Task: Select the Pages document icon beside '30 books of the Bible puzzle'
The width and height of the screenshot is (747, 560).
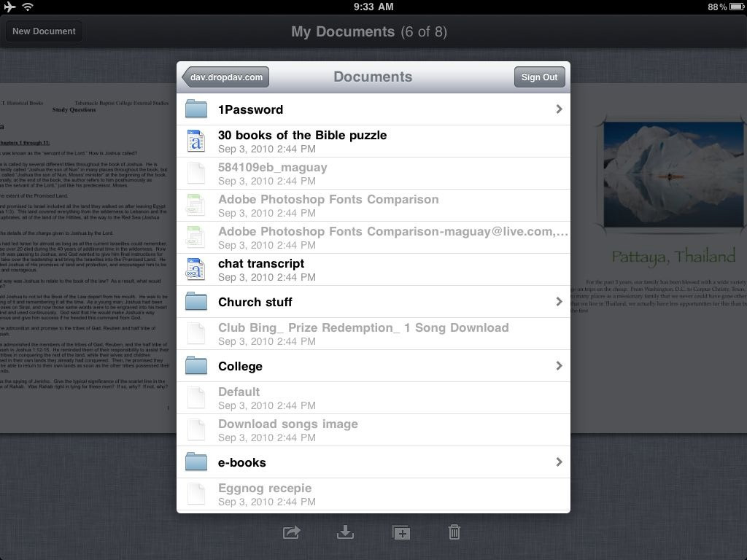Action: [x=196, y=141]
